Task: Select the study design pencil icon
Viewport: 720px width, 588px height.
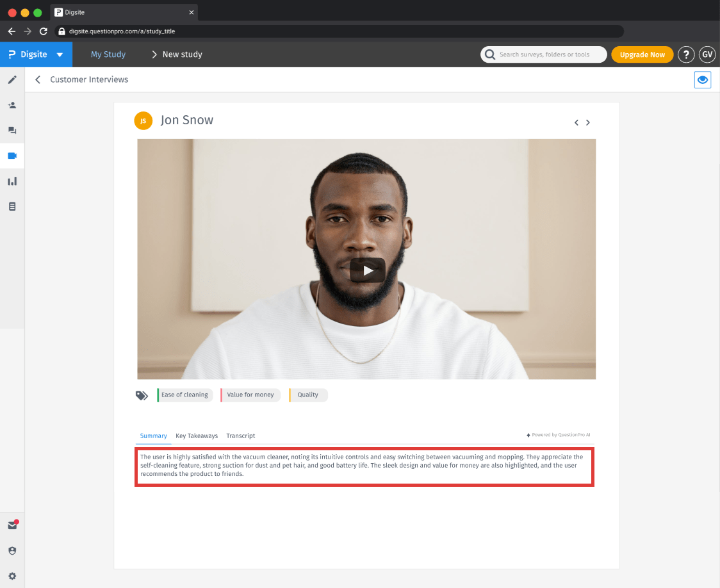Action: 12,79
